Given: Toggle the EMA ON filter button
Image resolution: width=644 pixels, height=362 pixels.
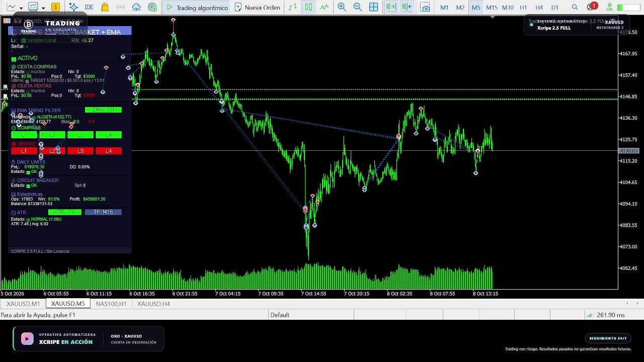Looking at the screenshot, I should click(103, 110).
